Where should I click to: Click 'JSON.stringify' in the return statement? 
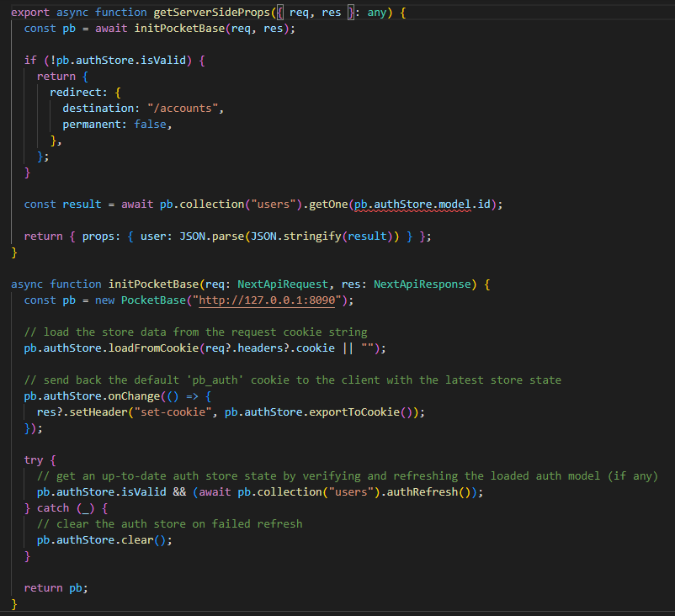[296, 236]
